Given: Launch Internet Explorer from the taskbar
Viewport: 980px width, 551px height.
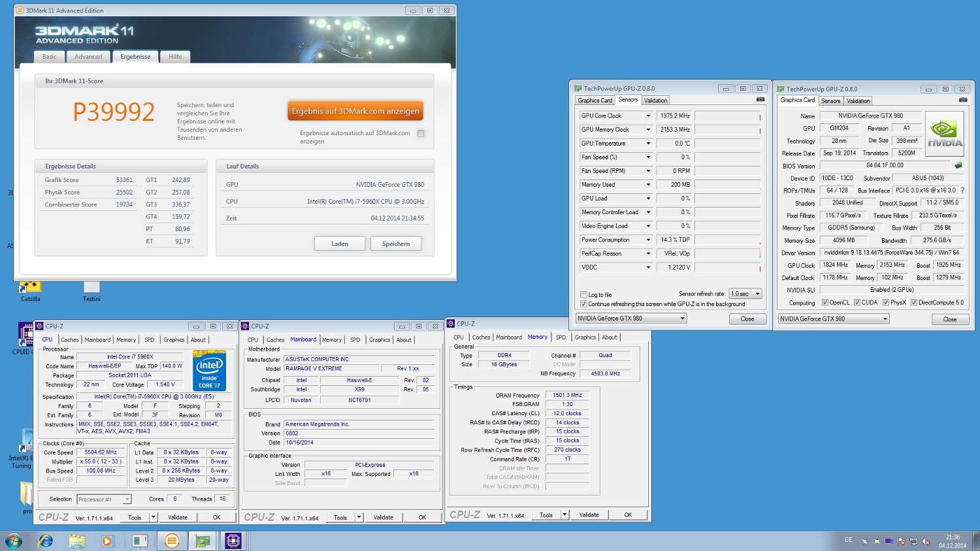Looking at the screenshot, I should [46, 541].
